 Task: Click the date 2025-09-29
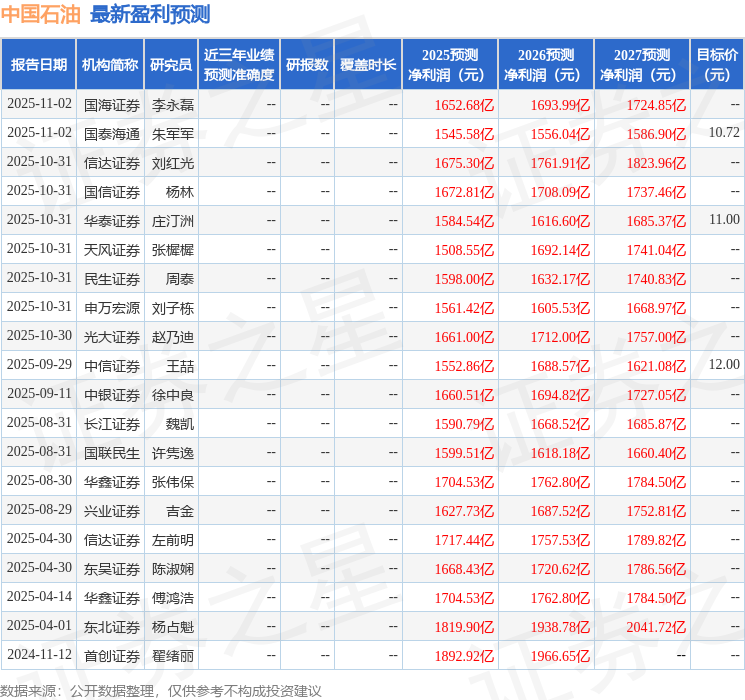[39, 364]
